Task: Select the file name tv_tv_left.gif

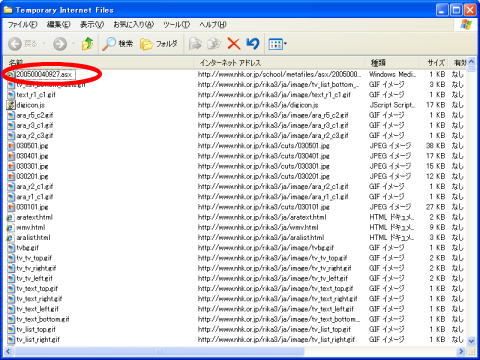Action: [x=34, y=278]
